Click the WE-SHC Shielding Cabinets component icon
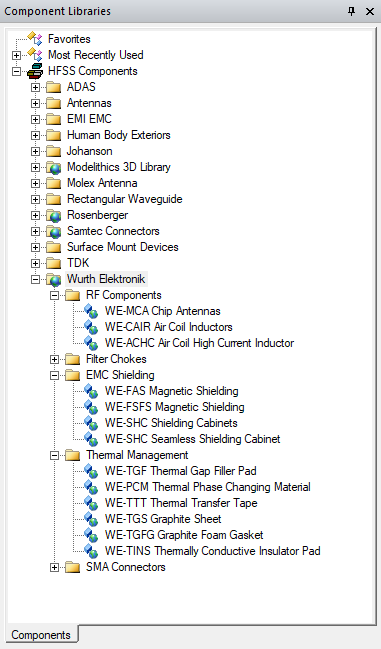 pyautogui.click(x=91, y=423)
